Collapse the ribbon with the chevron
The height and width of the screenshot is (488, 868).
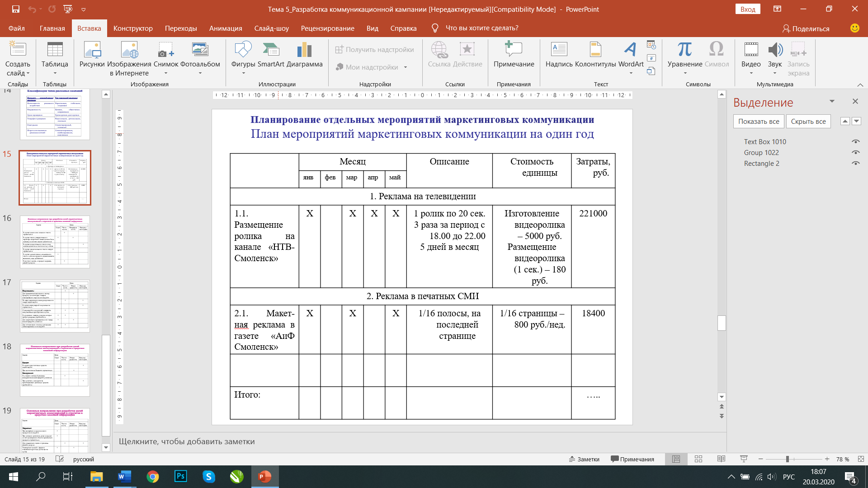point(860,84)
